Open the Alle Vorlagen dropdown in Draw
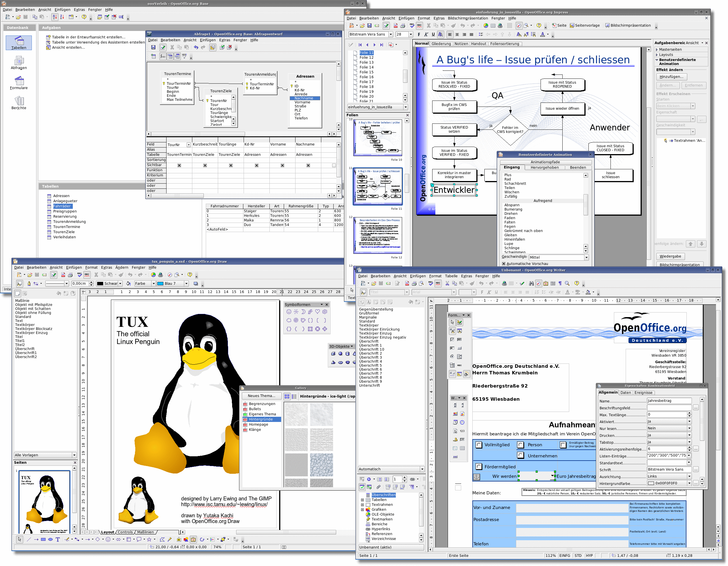This screenshot has height=566, width=728. pyautogui.click(x=74, y=455)
